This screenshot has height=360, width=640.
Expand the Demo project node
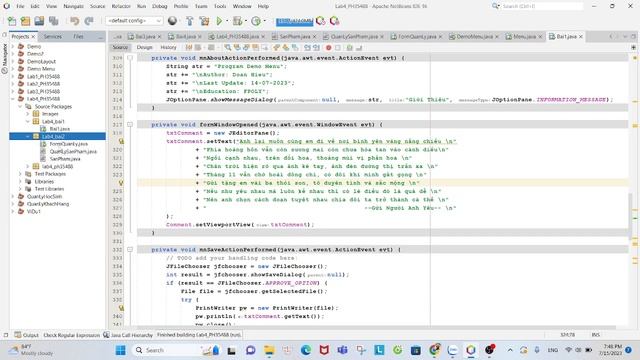click(13, 47)
